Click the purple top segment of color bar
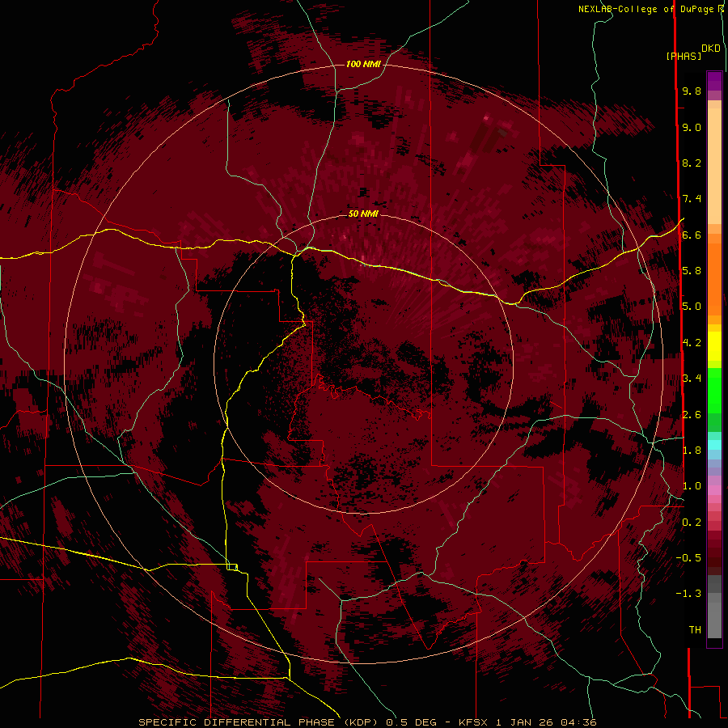728x728 pixels. pyautogui.click(x=714, y=81)
